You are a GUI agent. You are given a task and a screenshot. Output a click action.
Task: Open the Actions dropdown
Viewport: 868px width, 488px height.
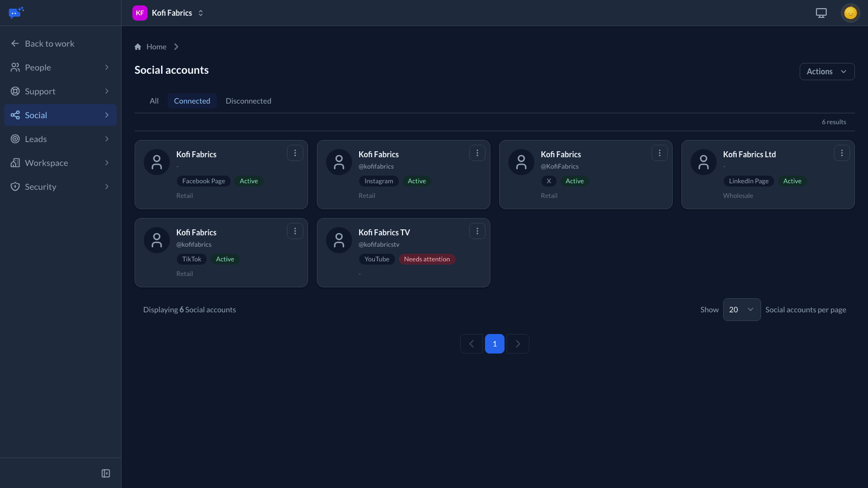[x=827, y=72]
